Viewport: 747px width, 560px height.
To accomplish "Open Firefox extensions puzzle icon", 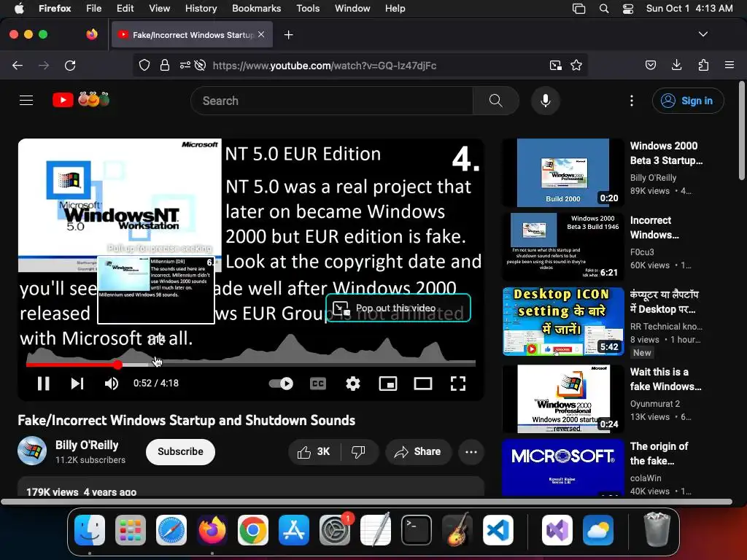I will [703, 65].
